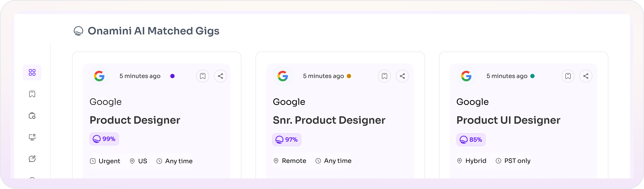This screenshot has height=189, width=644.
Task: Share the Product Designer gig
Action: 220,76
